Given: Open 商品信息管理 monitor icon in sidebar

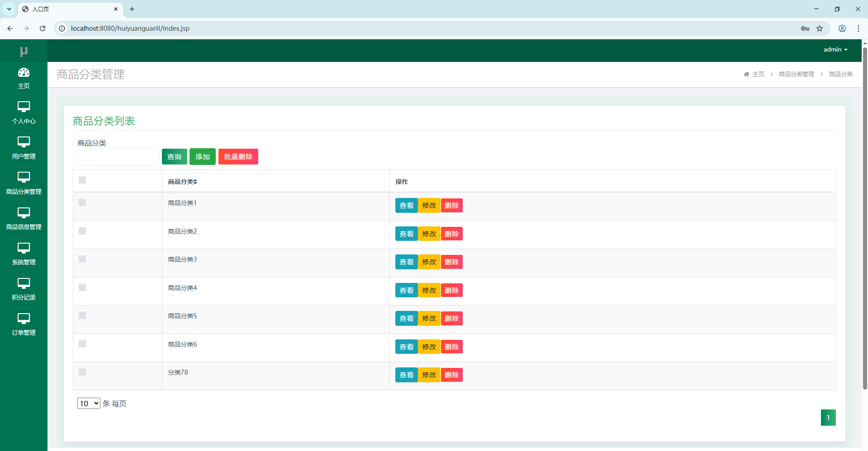Looking at the screenshot, I should (x=24, y=212).
